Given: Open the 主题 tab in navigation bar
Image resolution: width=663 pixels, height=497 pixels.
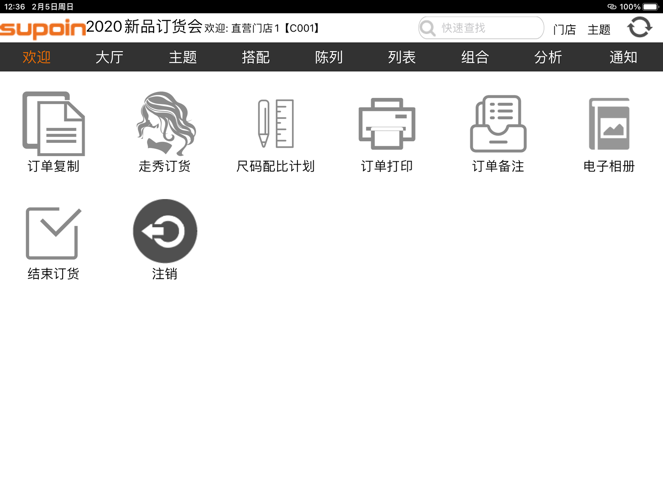Looking at the screenshot, I should click(183, 57).
